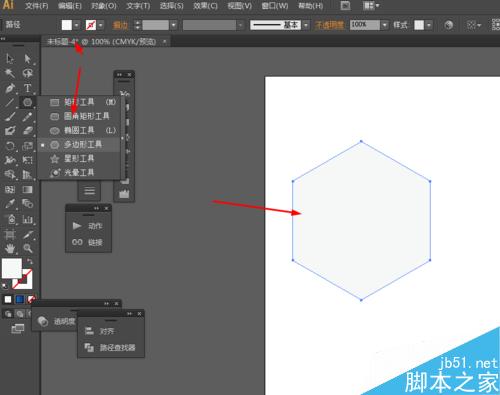Choose the Line Segment tool

pos(10,102)
